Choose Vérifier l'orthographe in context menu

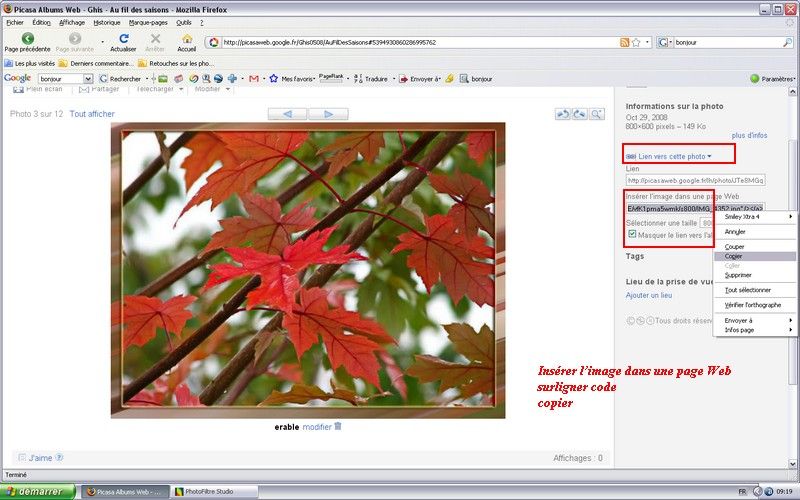(756, 305)
